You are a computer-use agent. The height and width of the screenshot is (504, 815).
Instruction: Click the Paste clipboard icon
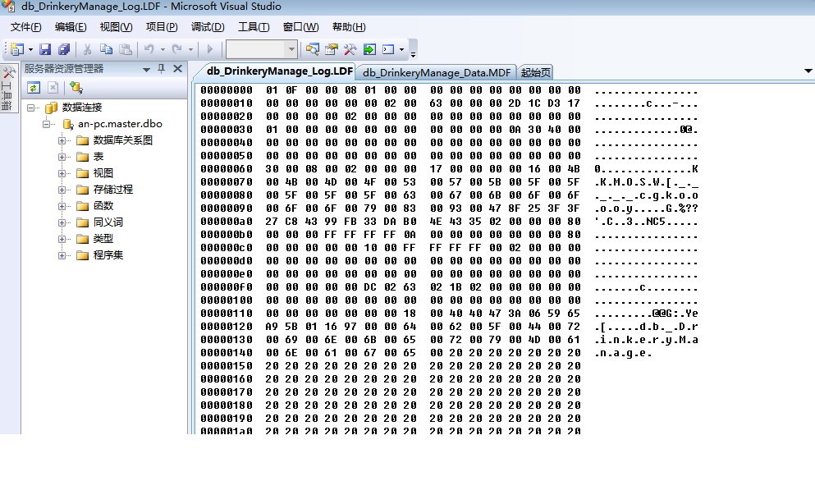coord(126,49)
